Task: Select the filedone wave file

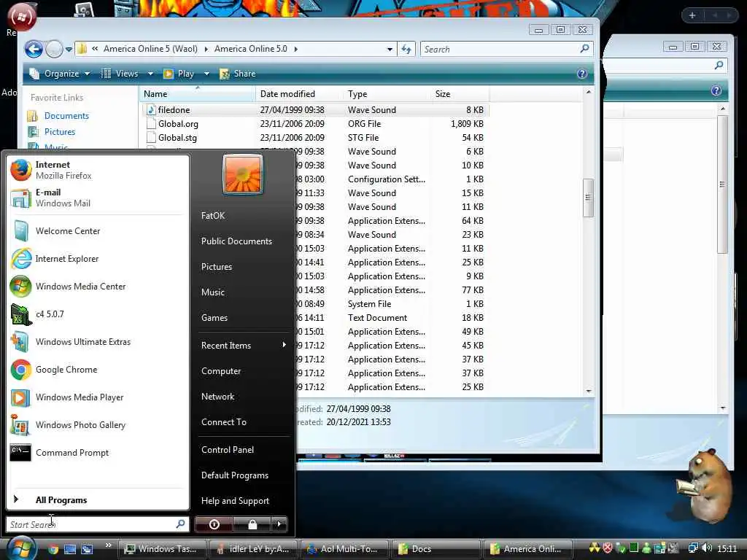Action: 315,110
